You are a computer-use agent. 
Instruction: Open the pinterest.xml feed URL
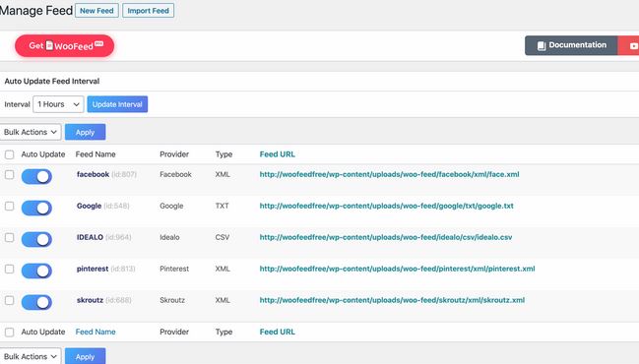click(398, 269)
